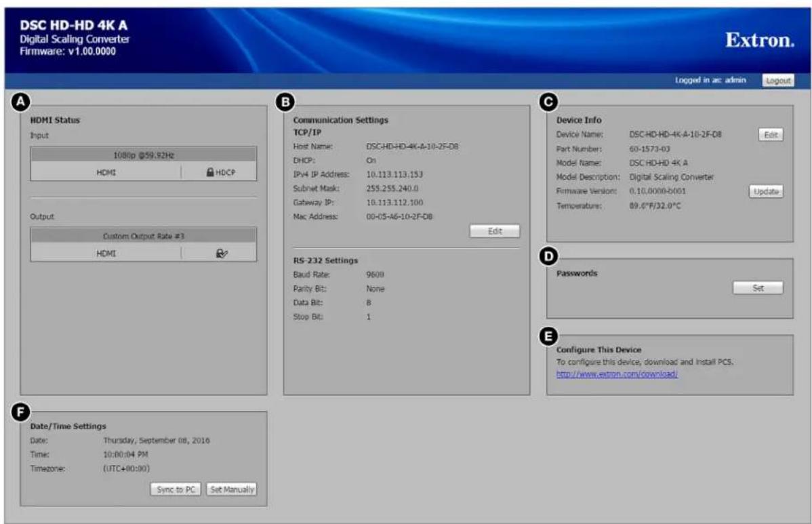Image resolution: width=812 pixels, height=524 pixels.
Task: Select the input HDMI cell
Action: [106, 172]
